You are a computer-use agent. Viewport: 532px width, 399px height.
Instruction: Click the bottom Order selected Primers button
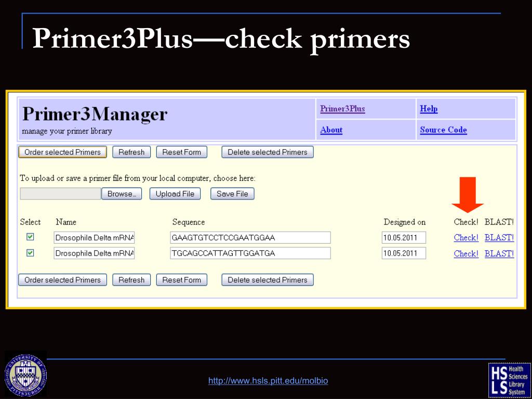coord(62,280)
